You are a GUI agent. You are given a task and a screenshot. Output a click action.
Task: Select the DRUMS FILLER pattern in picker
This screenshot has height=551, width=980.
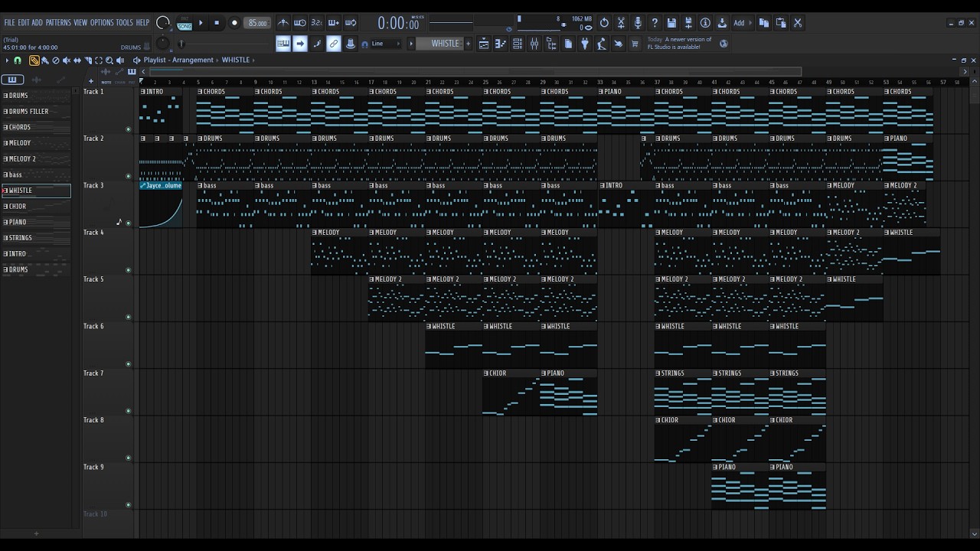(x=36, y=112)
